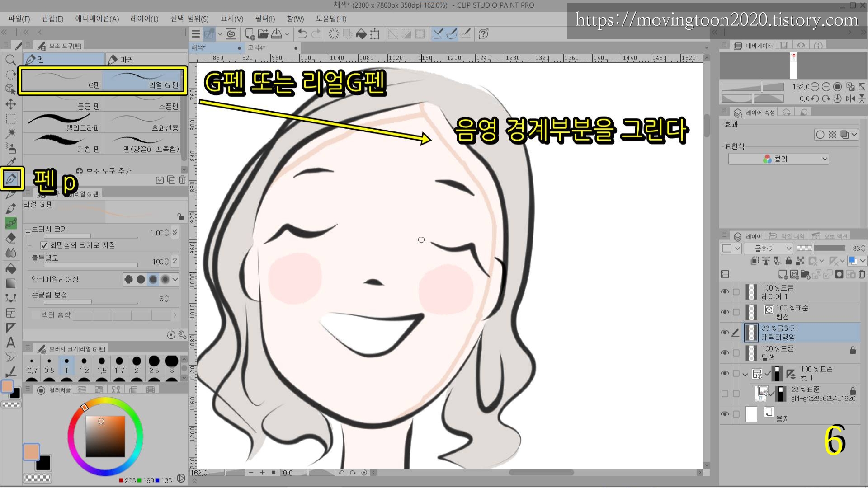Viewport: 868px width, 488px height.
Task: Click Save icon in command bar
Action: tap(277, 34)
